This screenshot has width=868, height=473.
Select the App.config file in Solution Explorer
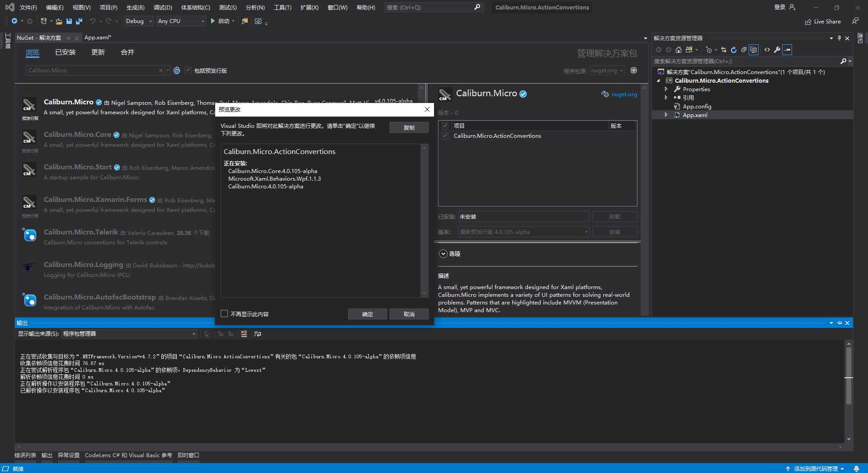(697, 107)
